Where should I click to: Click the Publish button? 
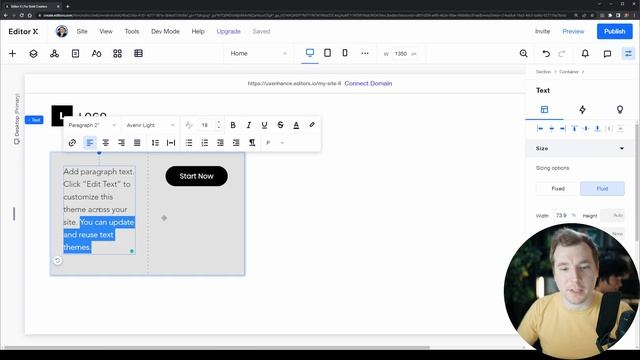point(615,31)
